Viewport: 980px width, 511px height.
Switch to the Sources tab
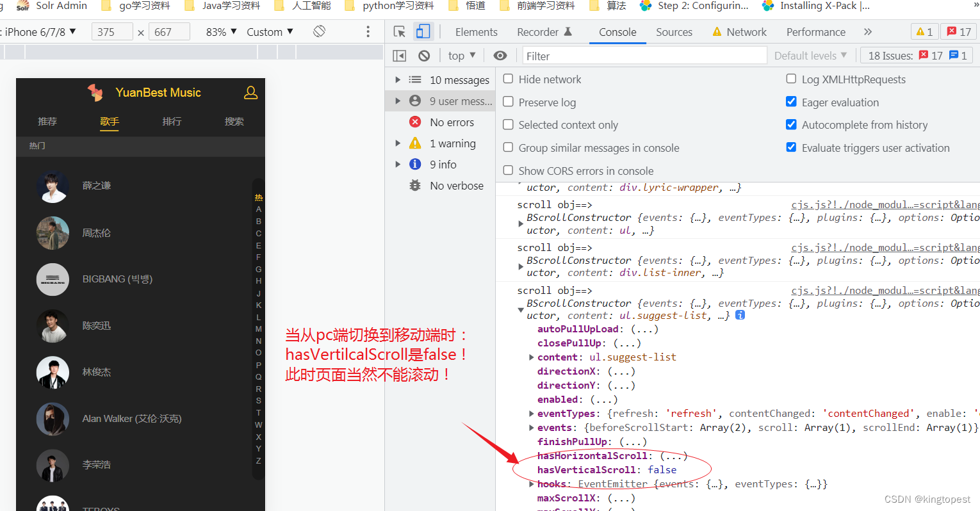(x=674, y=31)
